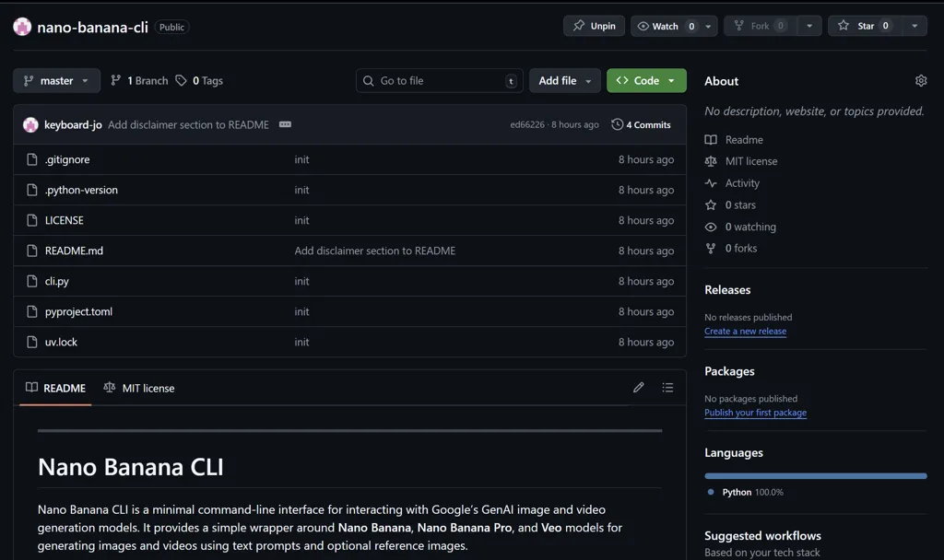View the 0 stars link
The width and height of the screenshot is (944, 560).
[731, 204]
